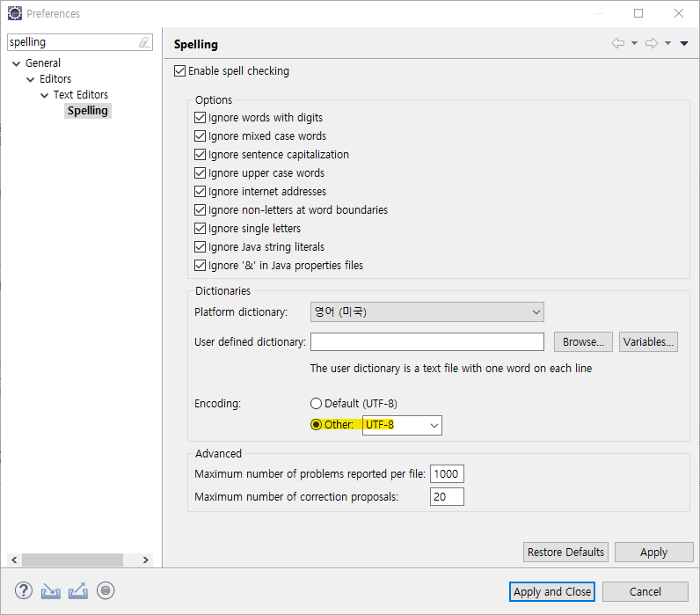Select Other encoding radio button
Viewport: 700px width, 615px height.
tap(316, 424)
